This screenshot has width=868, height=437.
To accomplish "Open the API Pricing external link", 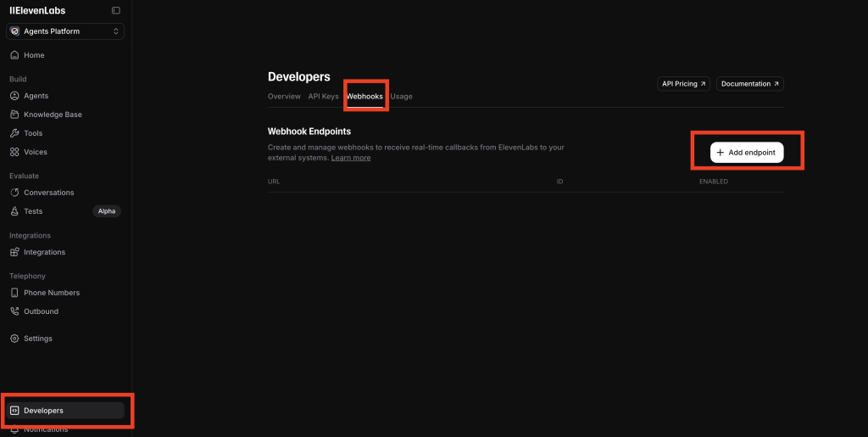I will [x=683, y=84].
